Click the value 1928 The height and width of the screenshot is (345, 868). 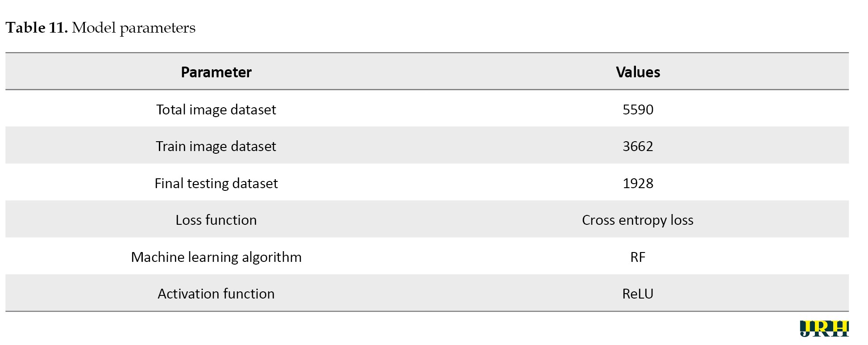point(637,183)
